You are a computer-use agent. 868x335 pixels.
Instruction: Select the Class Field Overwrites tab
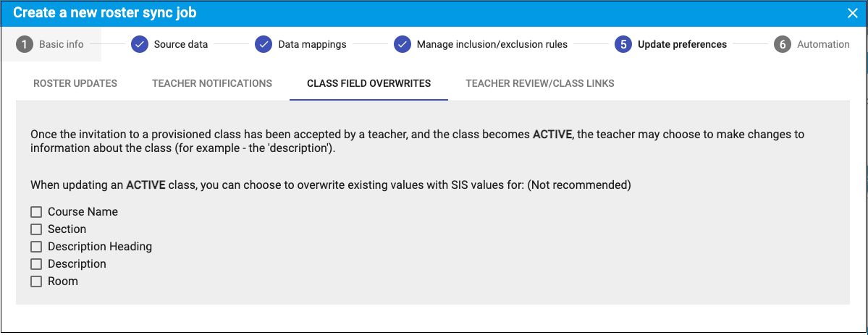pyautogui.click(x=368, y=83)
